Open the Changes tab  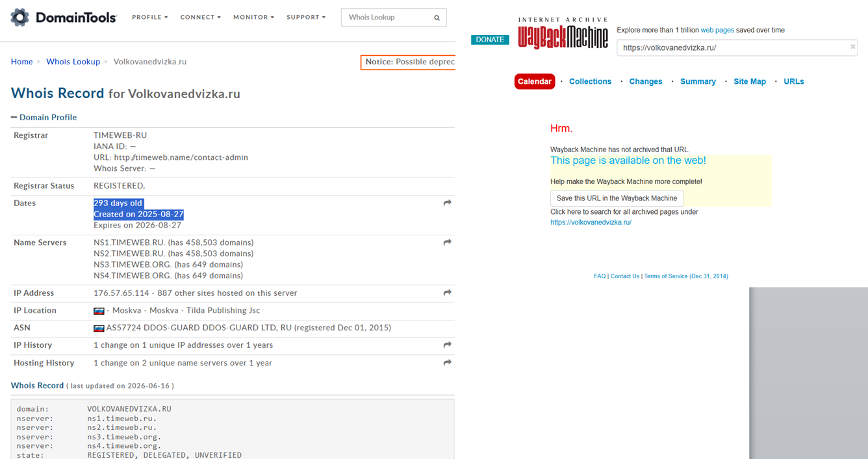[646, 81]
